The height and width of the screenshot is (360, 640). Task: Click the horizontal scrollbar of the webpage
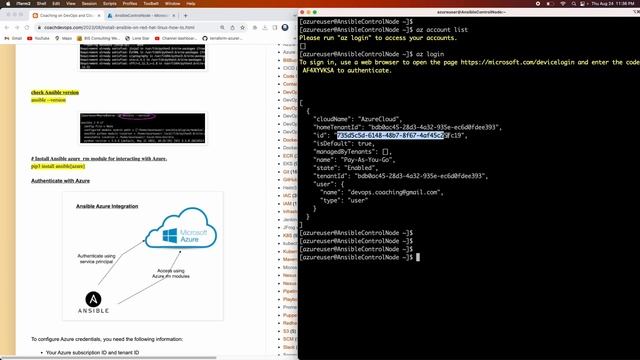coord(108,358)
